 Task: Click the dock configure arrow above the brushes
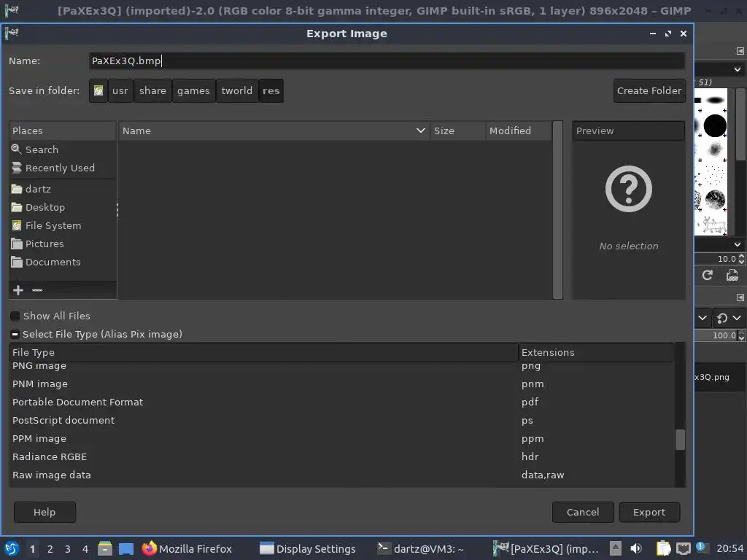click(740, 51)
